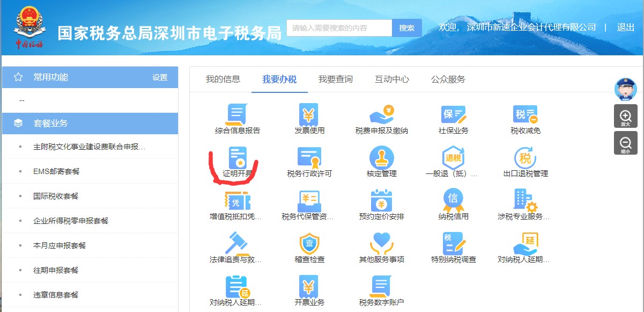Open the 公众服务 tab
Viewport: 644px width, 312px height.
448,79
